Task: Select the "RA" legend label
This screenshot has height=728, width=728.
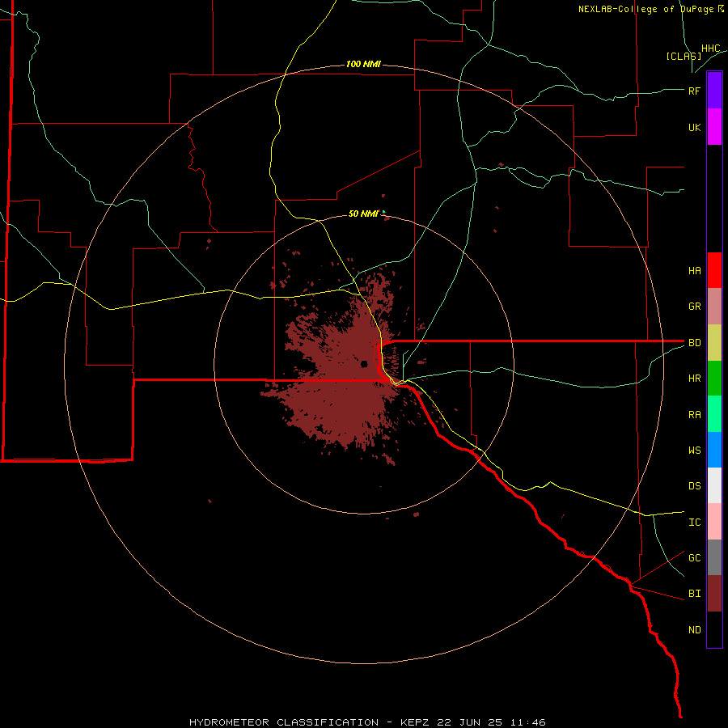Action: 694,415
